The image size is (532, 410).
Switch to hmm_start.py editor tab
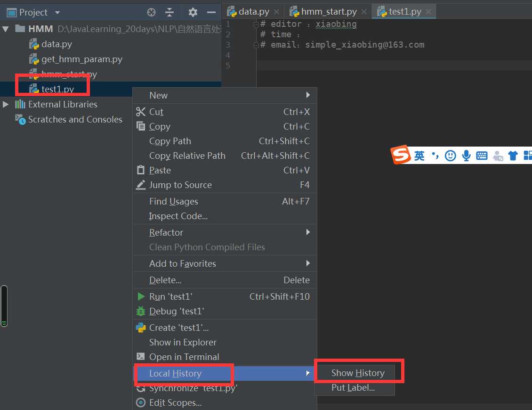pos(329,12)
